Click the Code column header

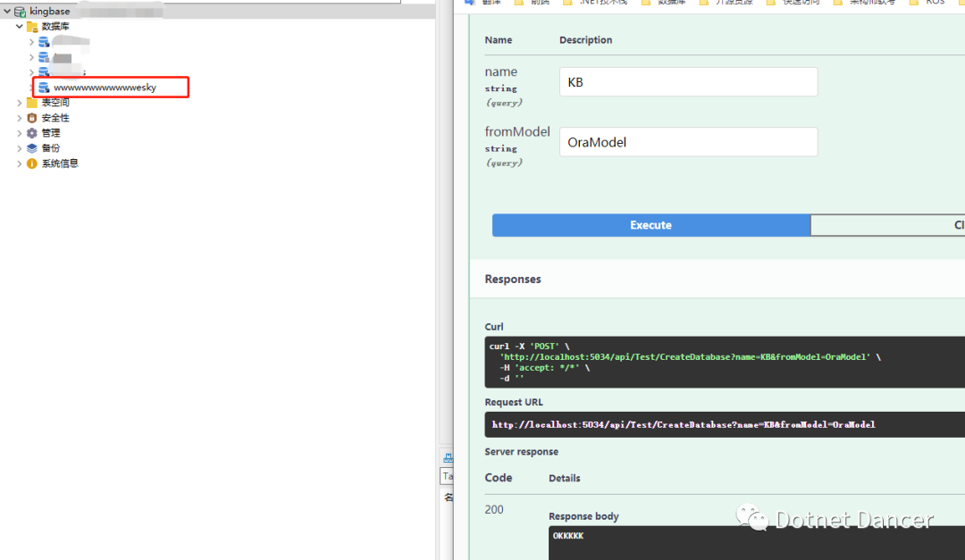(499, 478)
